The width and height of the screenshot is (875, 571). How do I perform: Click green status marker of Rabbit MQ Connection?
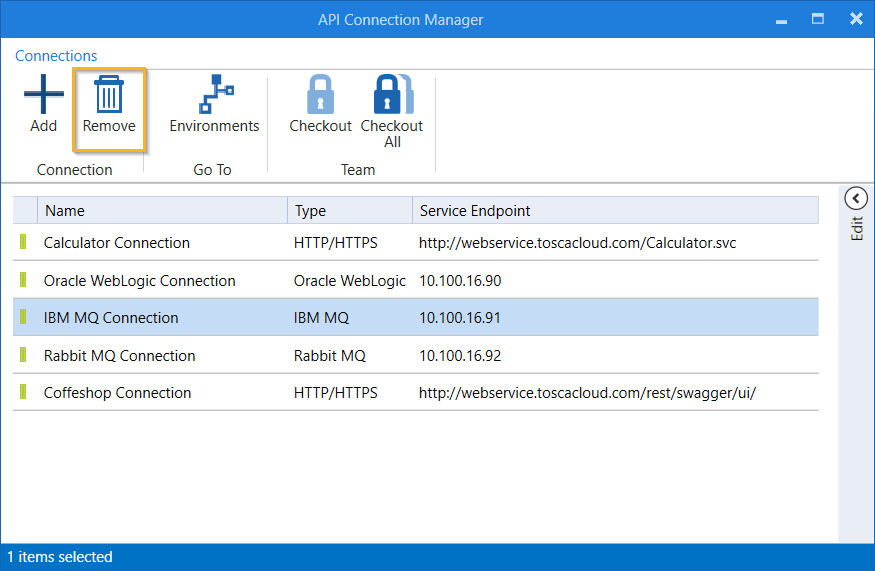point(23,356)
